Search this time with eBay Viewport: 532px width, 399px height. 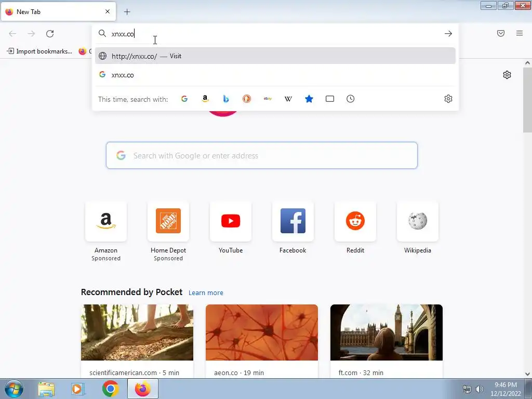click(x=268, y=99)
